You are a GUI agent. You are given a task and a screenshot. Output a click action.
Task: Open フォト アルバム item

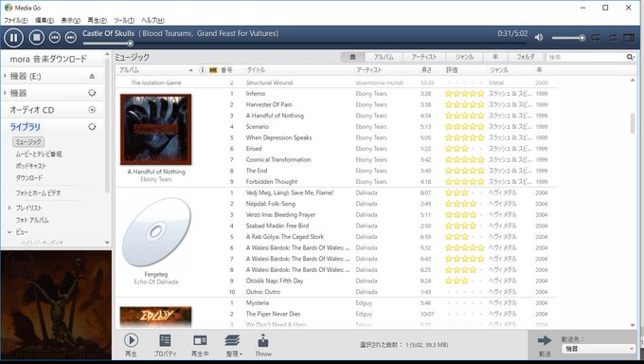coord(32,220)
